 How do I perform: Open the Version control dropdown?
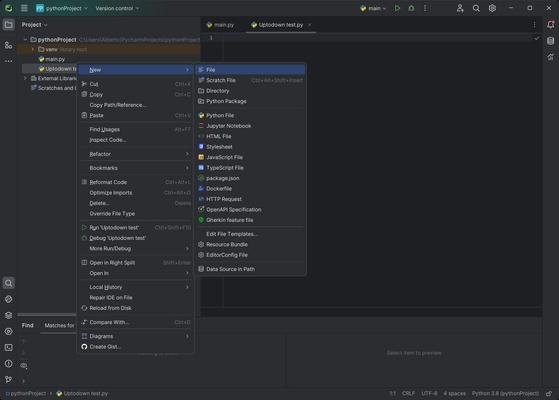coord(117,8)
